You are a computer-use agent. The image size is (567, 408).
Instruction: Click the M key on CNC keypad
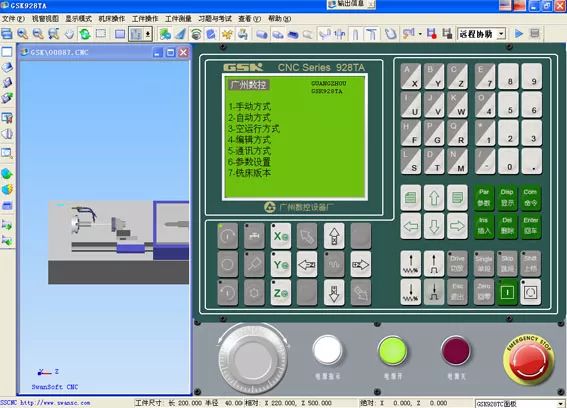[x=457, y=161]
